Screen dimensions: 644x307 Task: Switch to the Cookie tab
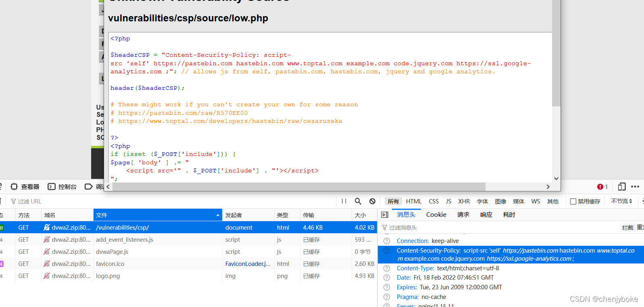(x=436, y=215)
